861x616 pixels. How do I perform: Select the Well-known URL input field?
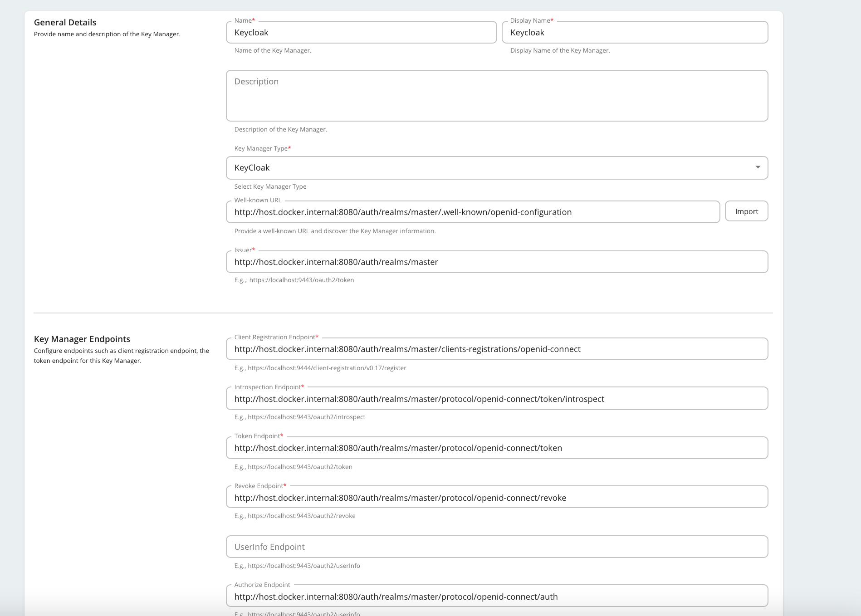(472, 211)
